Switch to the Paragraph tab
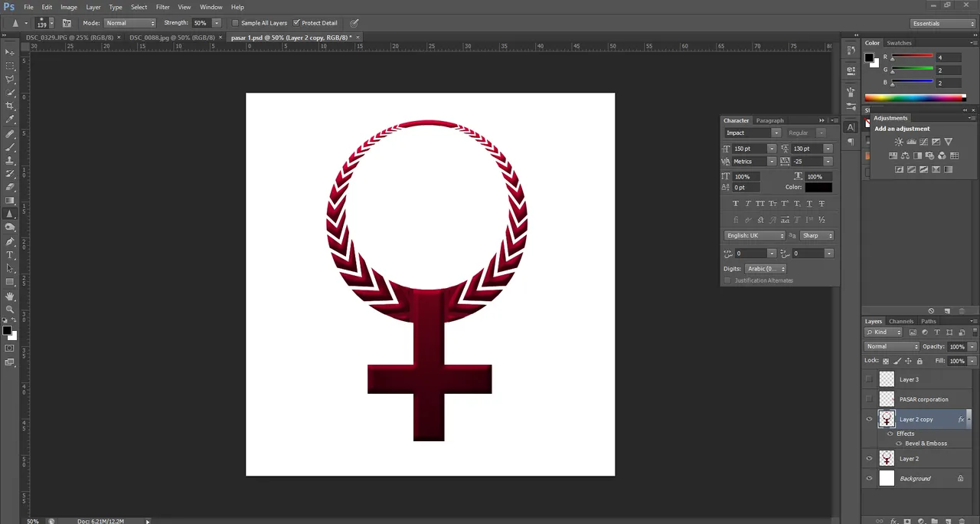 coord(769,120)
